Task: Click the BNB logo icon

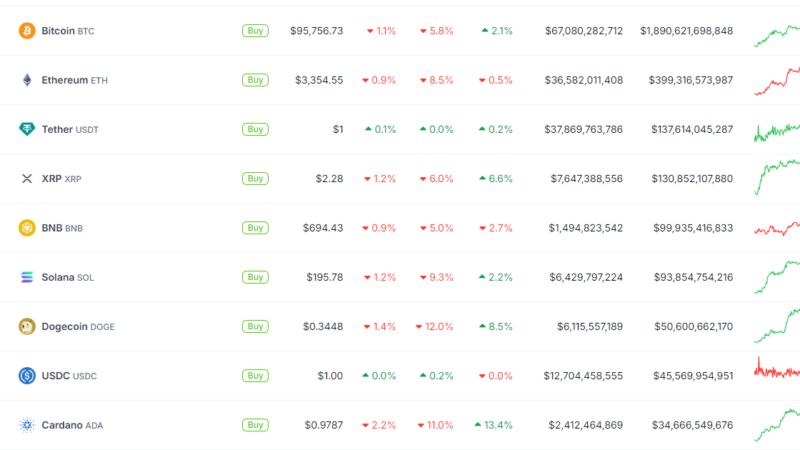Action: (x=27, y=228)
